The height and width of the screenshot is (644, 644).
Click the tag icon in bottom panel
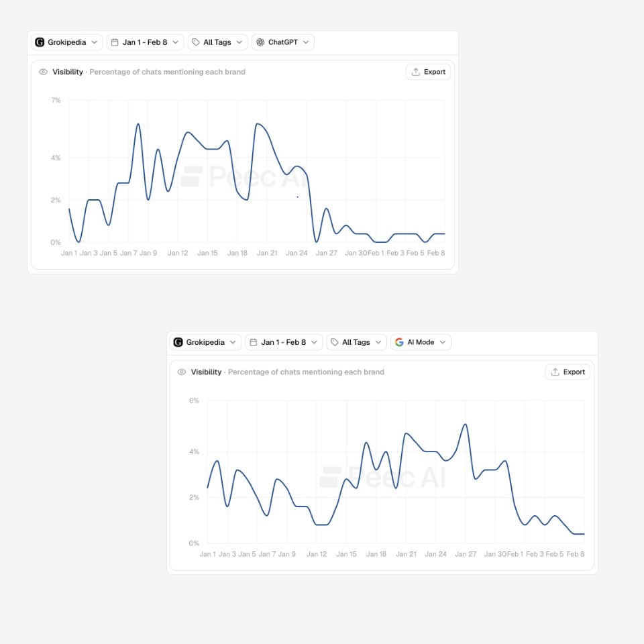coord(335,342)
